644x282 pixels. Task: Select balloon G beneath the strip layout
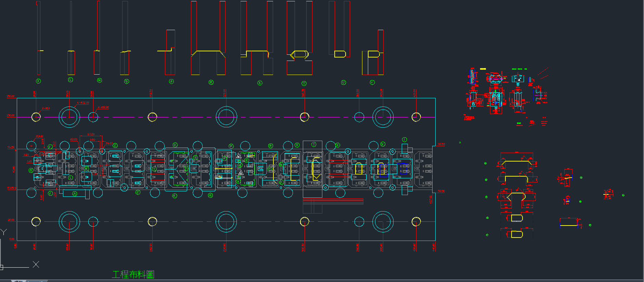pyautogui.click(x=210, y=195)
